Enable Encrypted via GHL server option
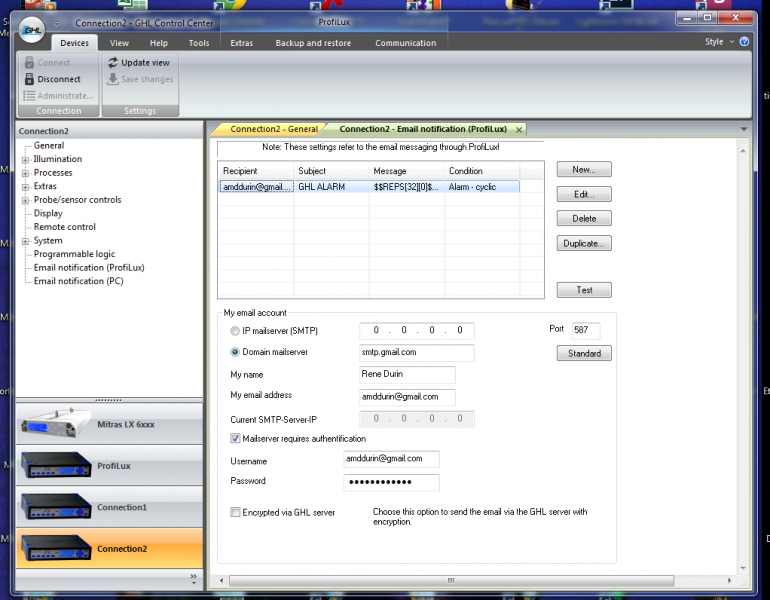The image size is (770, 600). coord(235,512)
